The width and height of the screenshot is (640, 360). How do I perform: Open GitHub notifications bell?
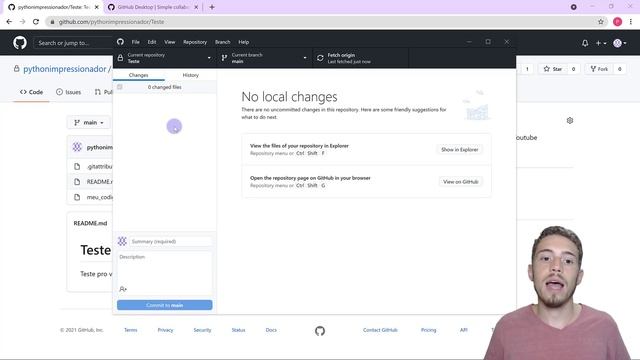pyautogui.click(x=585, y=43)
